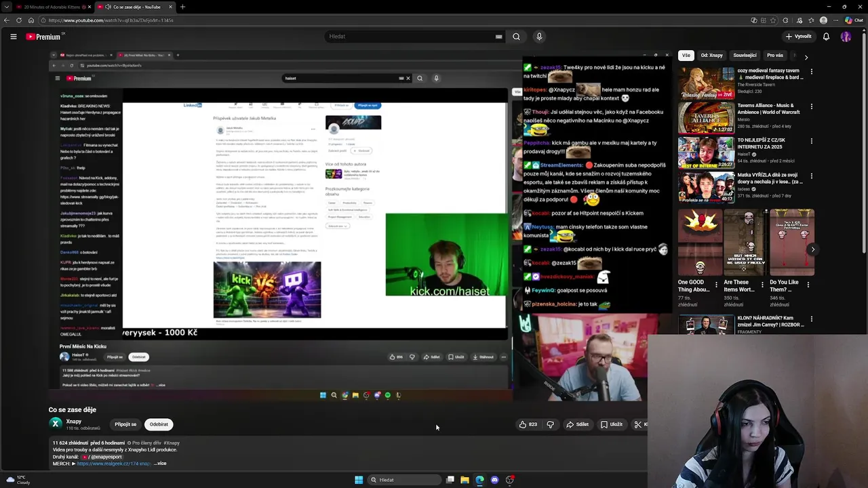This screenshot has height=488, width=868.
Task: Select Pro vás filter chip
Action: (775, 56)
